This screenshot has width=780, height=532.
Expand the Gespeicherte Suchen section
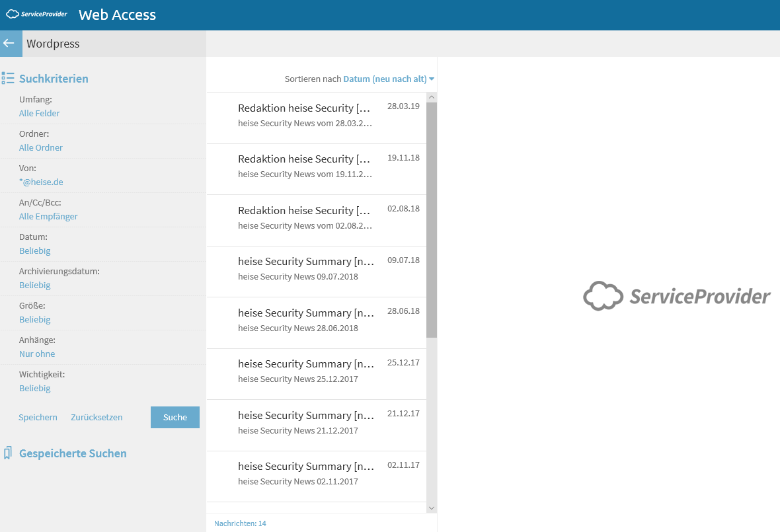pyautogui.click(x=73, y=453)
